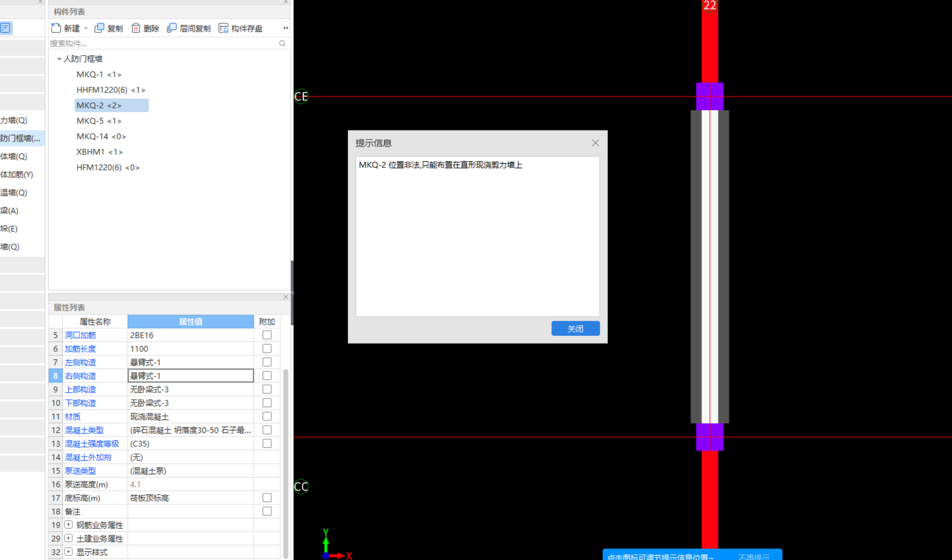Click the 混凝土强度等级 value (C35)
952x560 pixels.
pos(191,443)
